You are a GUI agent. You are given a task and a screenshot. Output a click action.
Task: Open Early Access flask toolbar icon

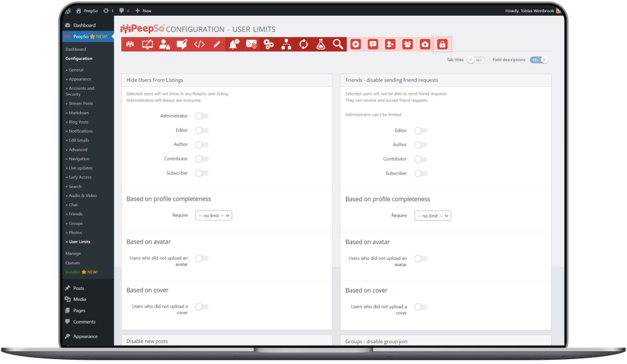[x=321, y=44]
